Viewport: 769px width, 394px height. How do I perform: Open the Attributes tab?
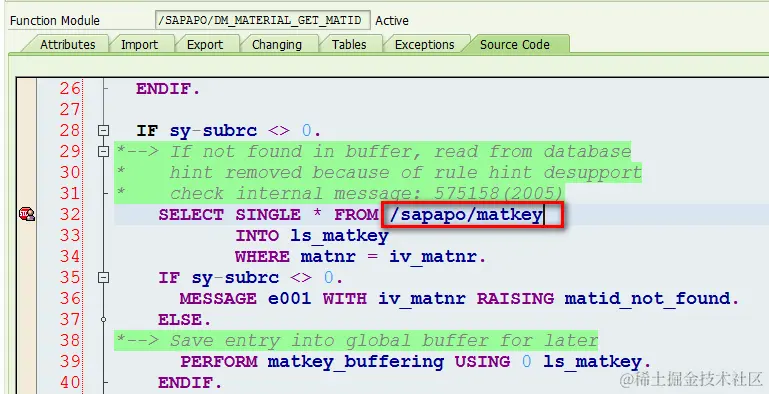click(x=67, y=45)
